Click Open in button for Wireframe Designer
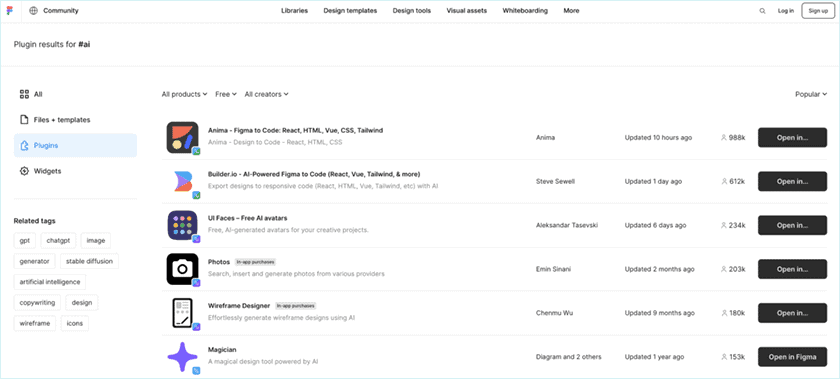840x379 pixels. [792, 313]
